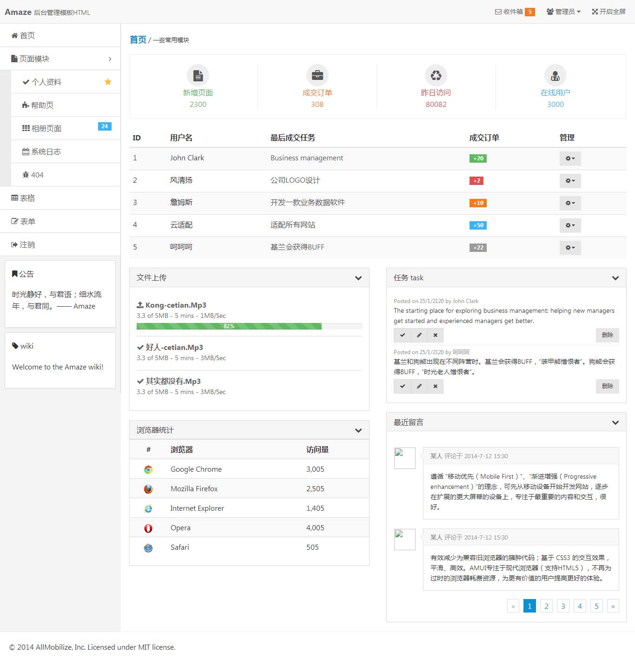The width and height of the screenshot is (635, 672).
Task: Go to comments page 2
Action: click(x=546, y=606)
